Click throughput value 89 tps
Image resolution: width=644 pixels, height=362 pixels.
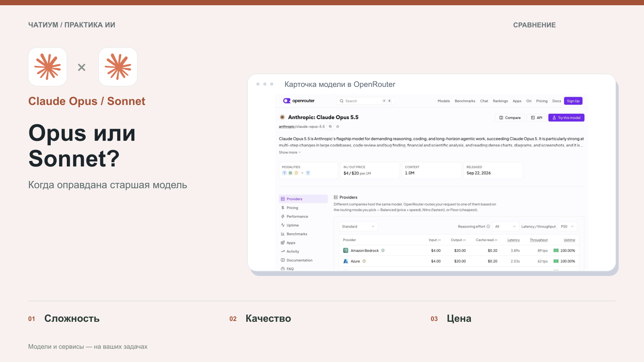[x=543, y=251]
